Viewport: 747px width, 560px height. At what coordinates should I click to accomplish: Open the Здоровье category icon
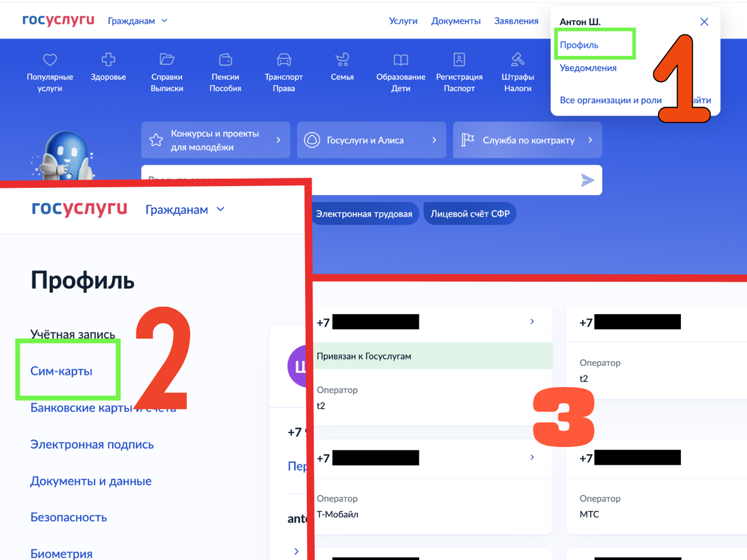108,60
